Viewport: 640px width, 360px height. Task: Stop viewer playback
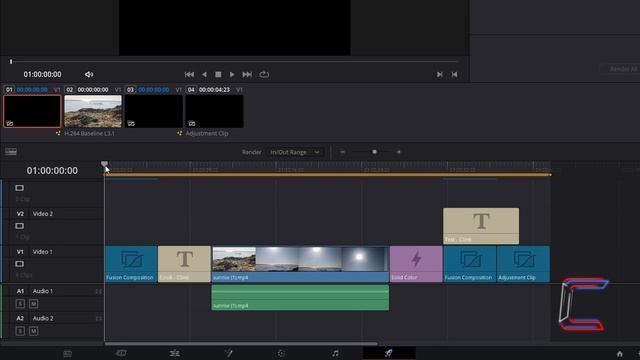[218, 74]
